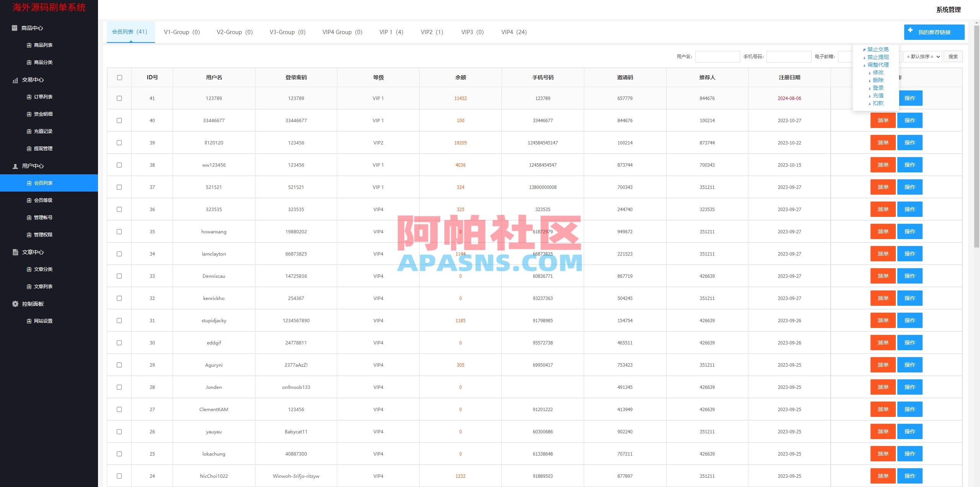
Task: Open 资金明细 from the sidebar
Action: 43,114
